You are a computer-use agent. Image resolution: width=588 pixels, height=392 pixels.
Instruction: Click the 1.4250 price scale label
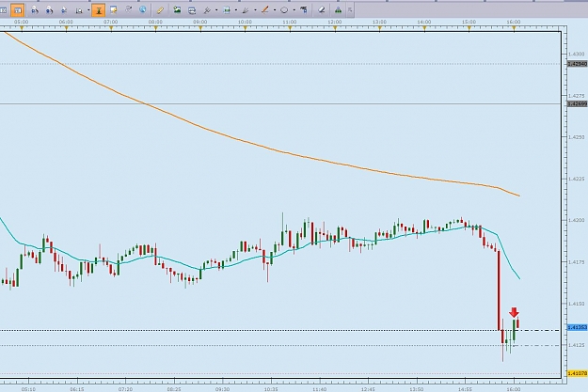[577, 137]
